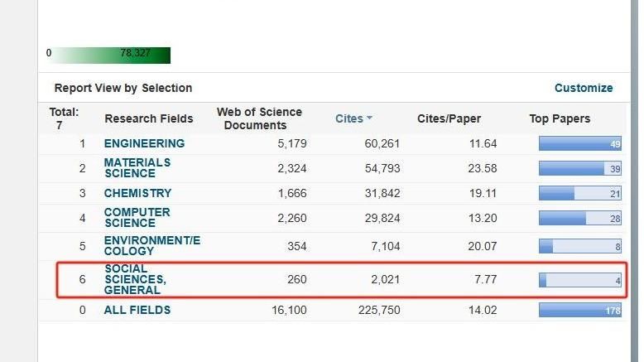Click the Research Fields column header
The image size is (644, 362).
point(149,118)
